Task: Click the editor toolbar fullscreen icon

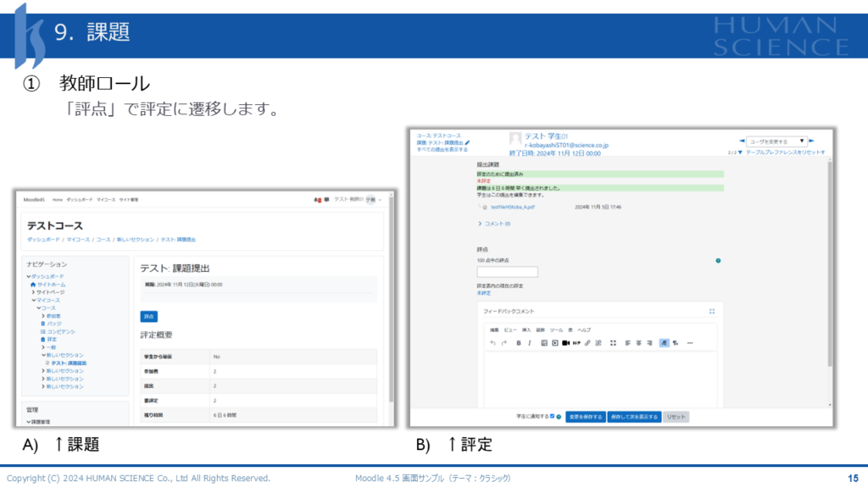Action: click(x=613, y=343)
